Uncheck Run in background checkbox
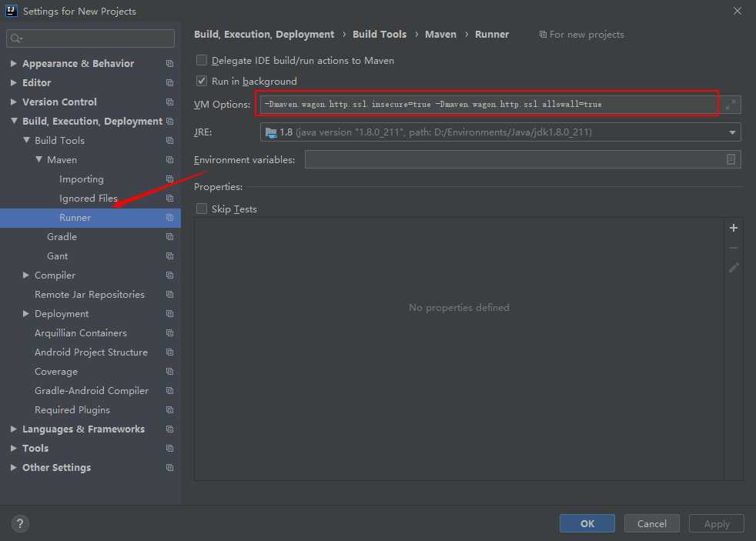The width and height of the screenshot is (756, 541). [x=202, y=81]
